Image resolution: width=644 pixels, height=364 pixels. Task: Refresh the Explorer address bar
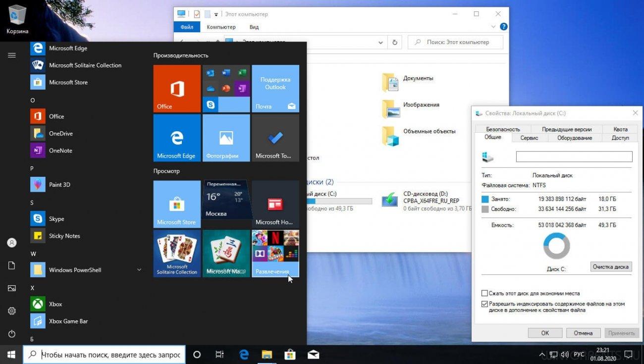pyautogui.click(x=395, y=43)
